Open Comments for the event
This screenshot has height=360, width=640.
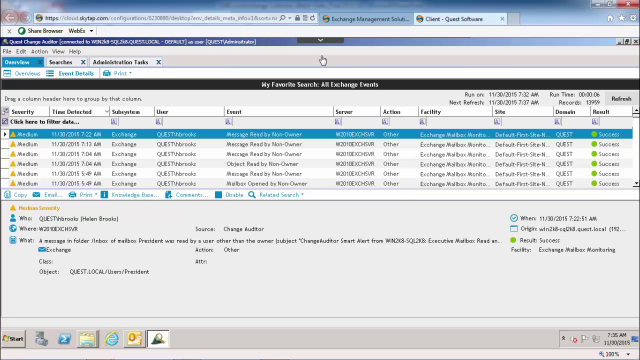tap(187, 195)
